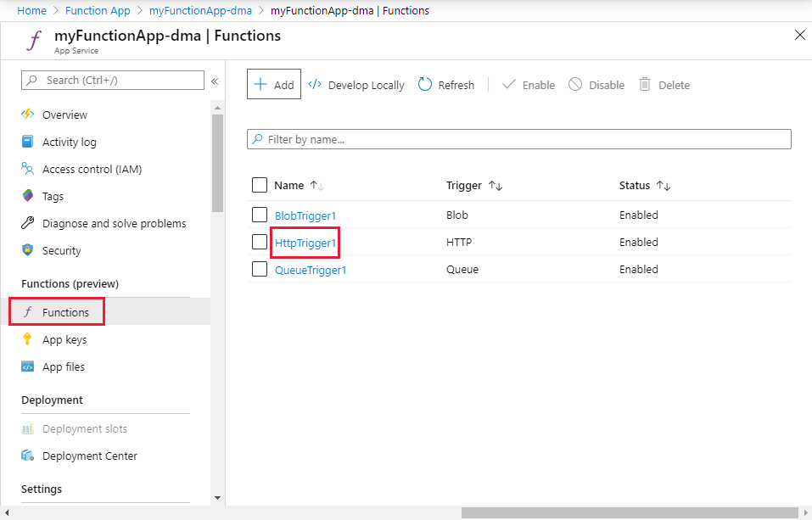The height and width of the screenshot is (520, 812).
Task: Open the HttpTrigger1 function
Action: [x=304, y=242]
